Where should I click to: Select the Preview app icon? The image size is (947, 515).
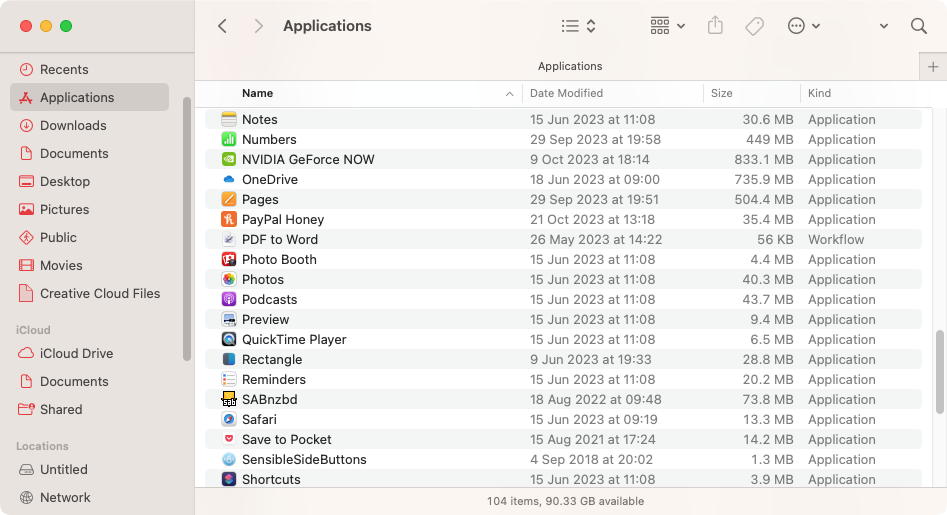click(228, 319)
